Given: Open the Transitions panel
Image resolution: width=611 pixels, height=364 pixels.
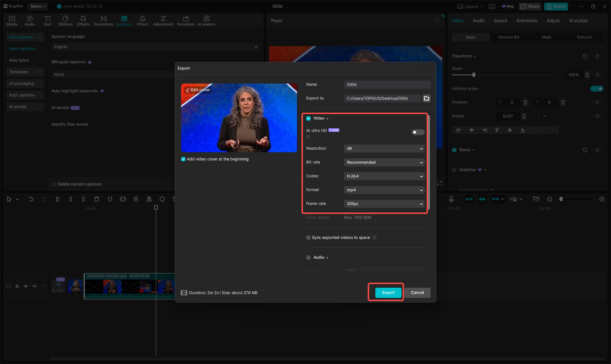Looking at the screenshot, I should click(x=103, y=20).
